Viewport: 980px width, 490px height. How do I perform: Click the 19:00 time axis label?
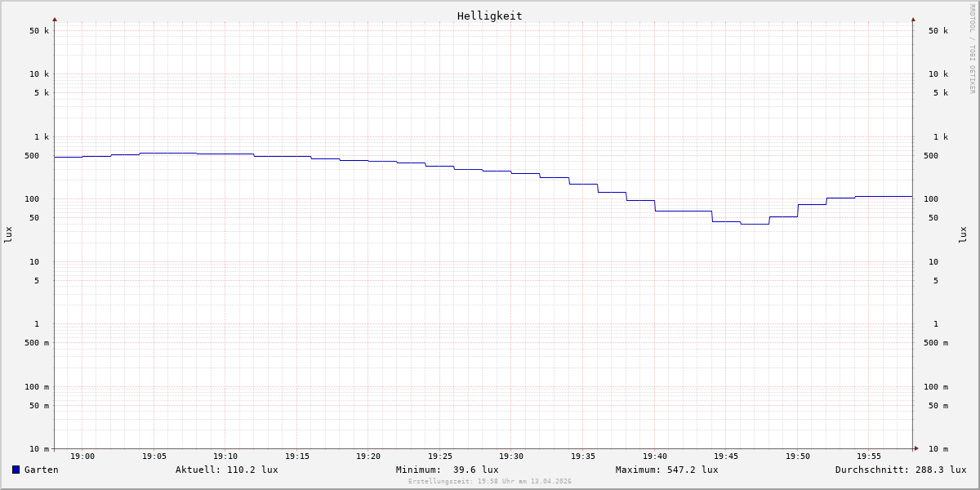pyautogui.click(x=82, y=457)
